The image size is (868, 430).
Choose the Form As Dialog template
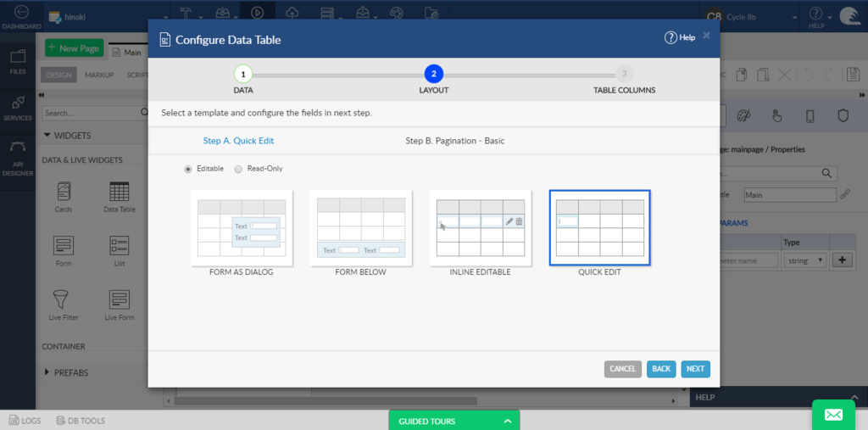242,228
